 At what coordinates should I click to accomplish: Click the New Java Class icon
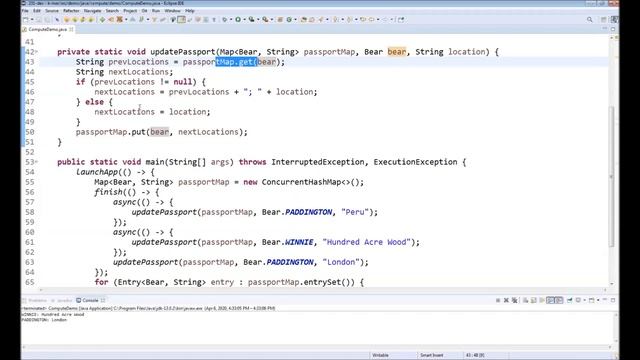tap(289, 19)
